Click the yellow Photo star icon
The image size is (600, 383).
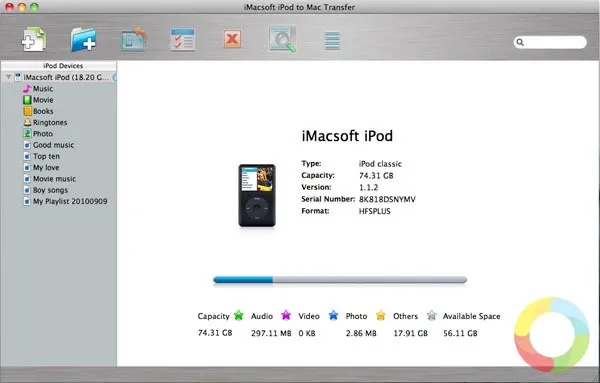(381, 315)
